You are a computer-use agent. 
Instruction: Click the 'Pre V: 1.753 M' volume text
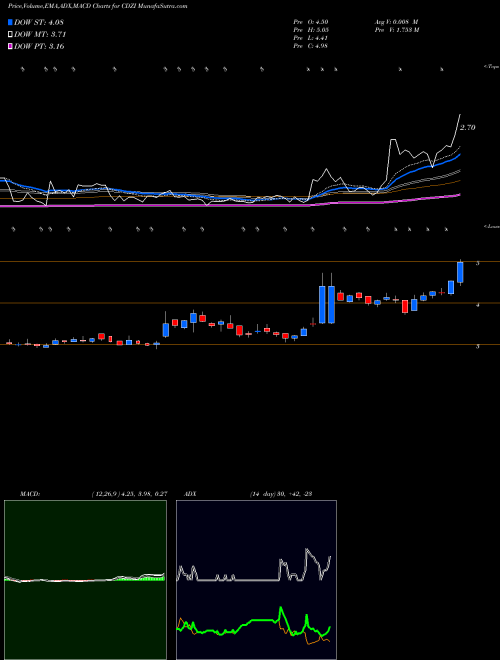396,30
